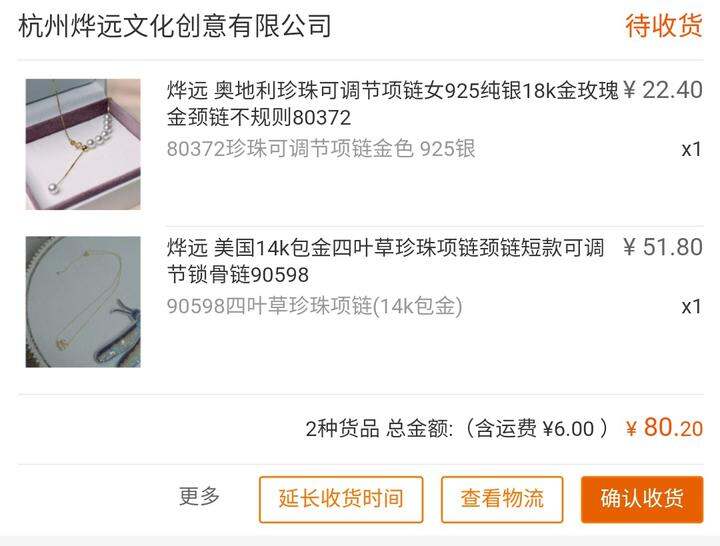Click the order total ¥ 80.20
Screen dimensions: 720x546
tap(664, 428)
